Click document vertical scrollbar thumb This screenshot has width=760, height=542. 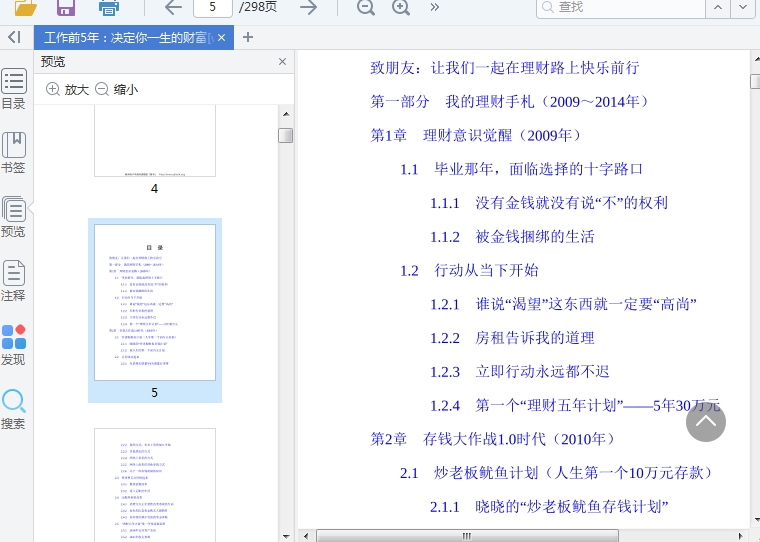(755, 81)
